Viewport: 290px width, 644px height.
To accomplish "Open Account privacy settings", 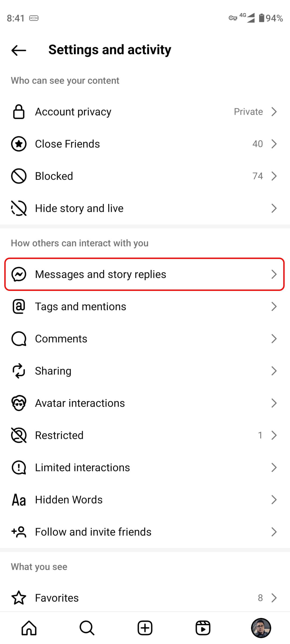I will [145, 111].
